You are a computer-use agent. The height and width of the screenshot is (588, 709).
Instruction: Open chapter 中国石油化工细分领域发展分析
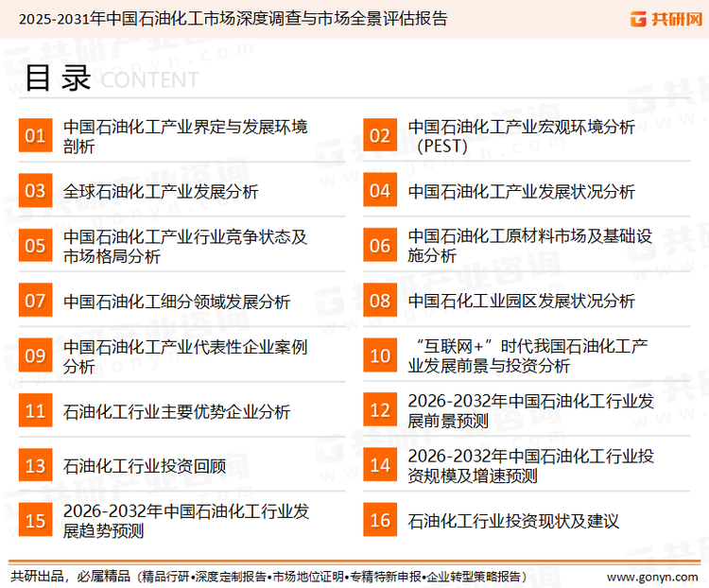point(177,302)
